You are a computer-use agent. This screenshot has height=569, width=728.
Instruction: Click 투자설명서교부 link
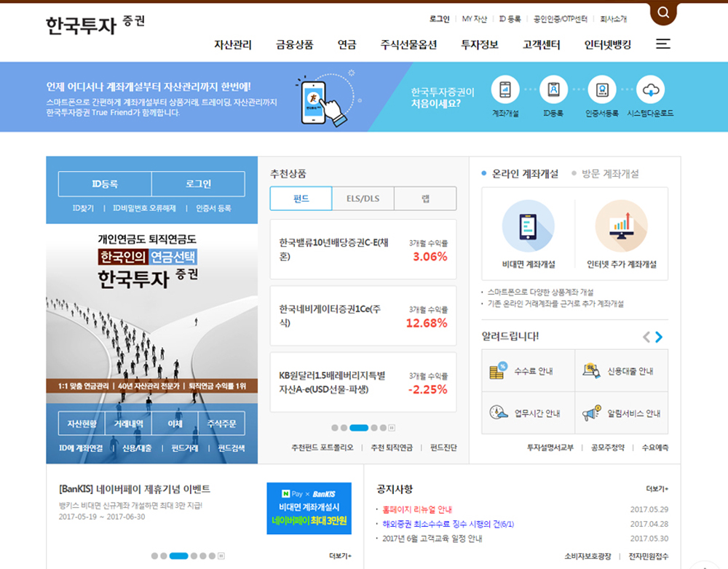[550, 447]
